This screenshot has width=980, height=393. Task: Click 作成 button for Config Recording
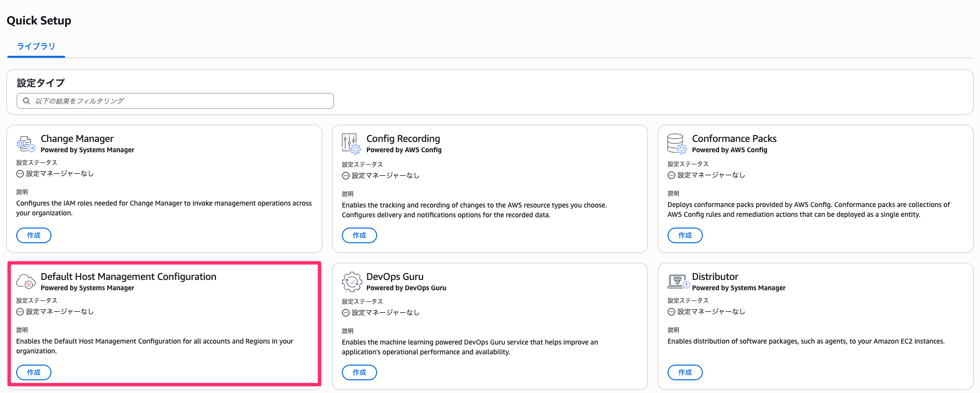click(x=359, y=235)
